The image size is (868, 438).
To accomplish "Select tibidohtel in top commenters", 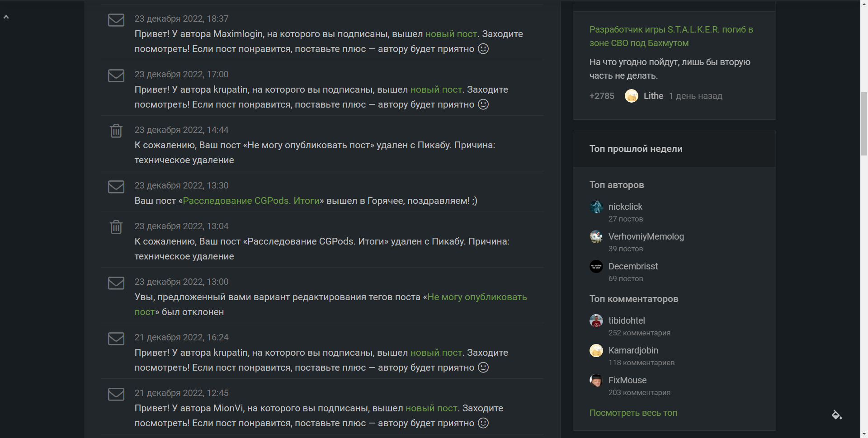I will 626,320.
